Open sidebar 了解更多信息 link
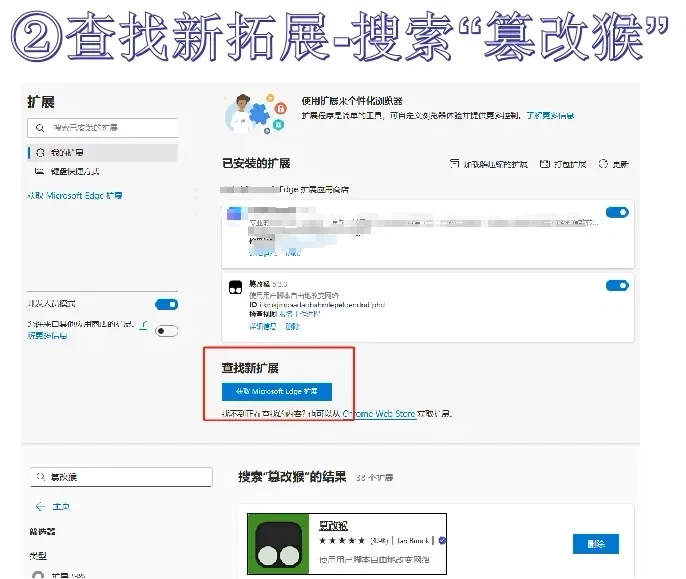 click(47, 335)
